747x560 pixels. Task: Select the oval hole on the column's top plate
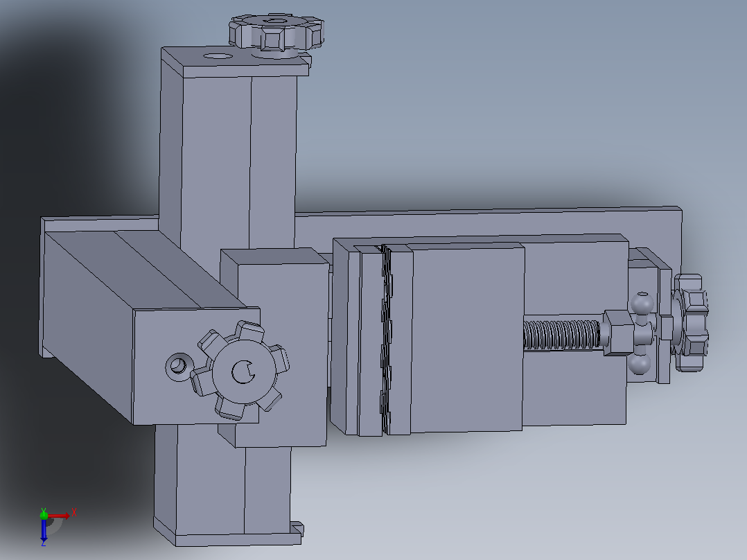[218, 56]
